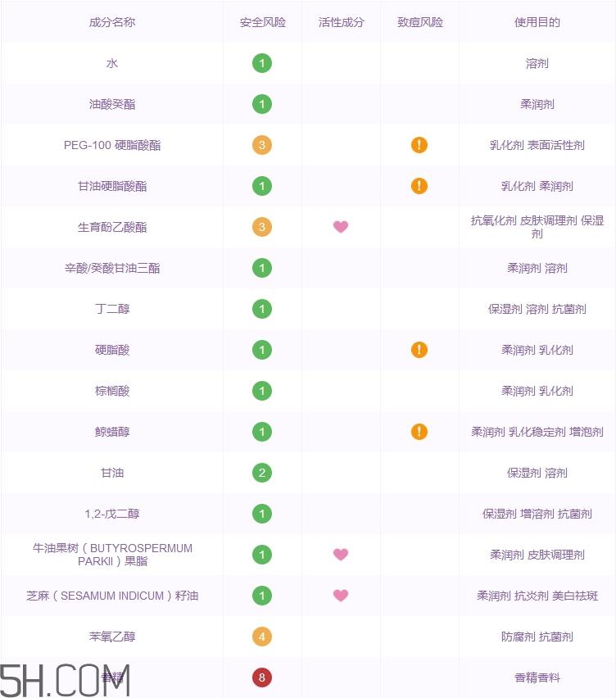Click the green 2 badge for 甘油
The height and width of the screenshot is (698, 616).
tap(262, 473)
